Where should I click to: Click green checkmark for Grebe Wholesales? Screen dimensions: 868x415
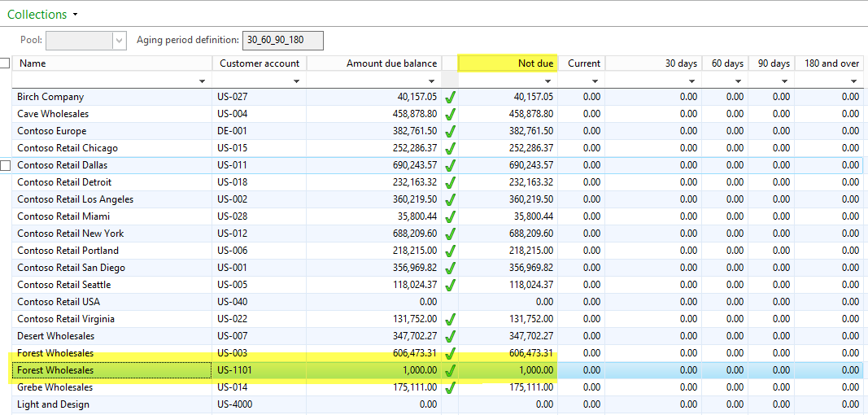point(450,387)
